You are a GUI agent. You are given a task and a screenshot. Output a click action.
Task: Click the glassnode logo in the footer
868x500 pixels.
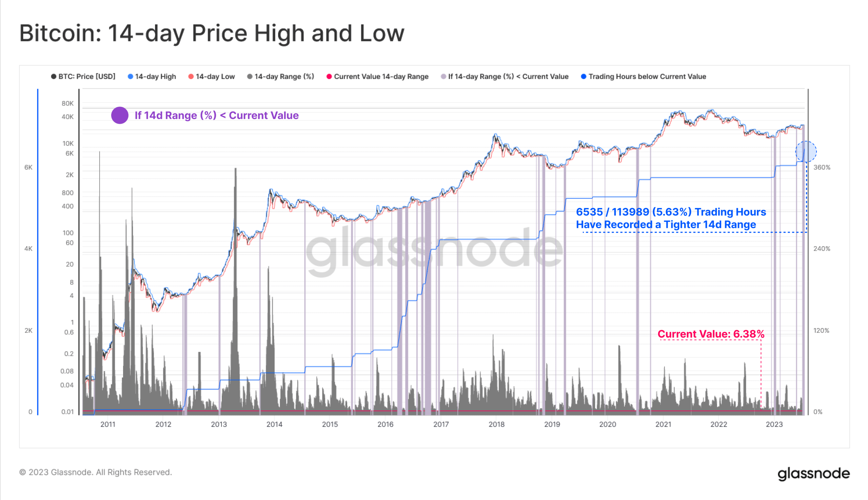point(813,474)
